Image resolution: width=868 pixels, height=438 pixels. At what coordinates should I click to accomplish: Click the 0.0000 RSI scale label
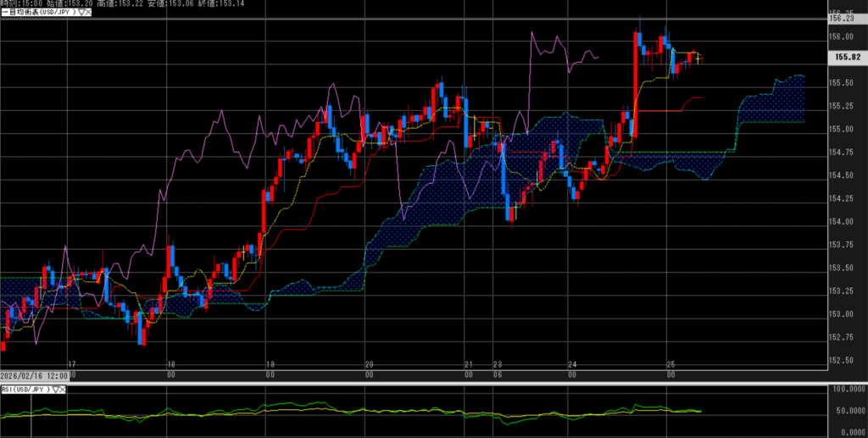coord(849,432)
